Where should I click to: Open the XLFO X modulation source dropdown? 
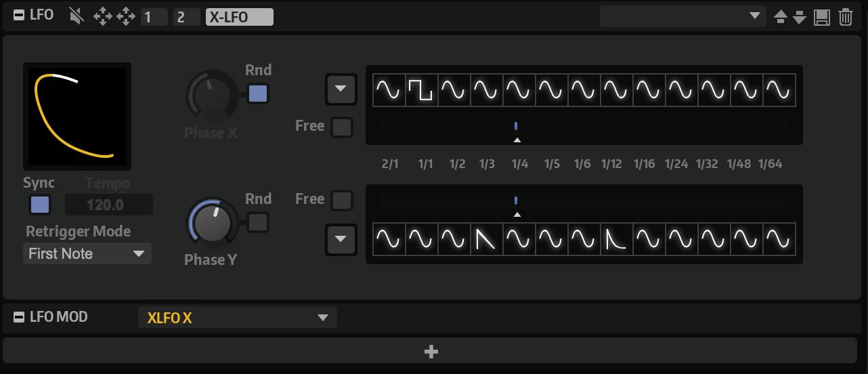pos(237,318)
